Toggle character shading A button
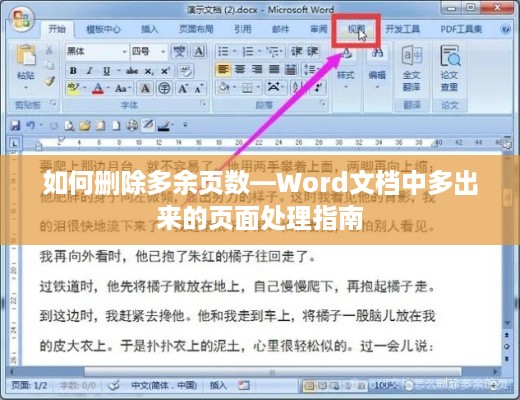This screenshot has height=400, width=520. [x=145, y=88]
